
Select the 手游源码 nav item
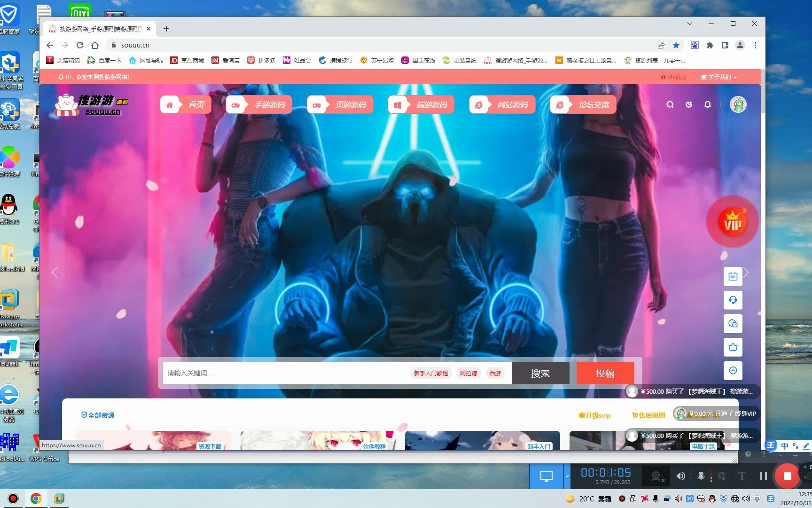pos(259,104)
